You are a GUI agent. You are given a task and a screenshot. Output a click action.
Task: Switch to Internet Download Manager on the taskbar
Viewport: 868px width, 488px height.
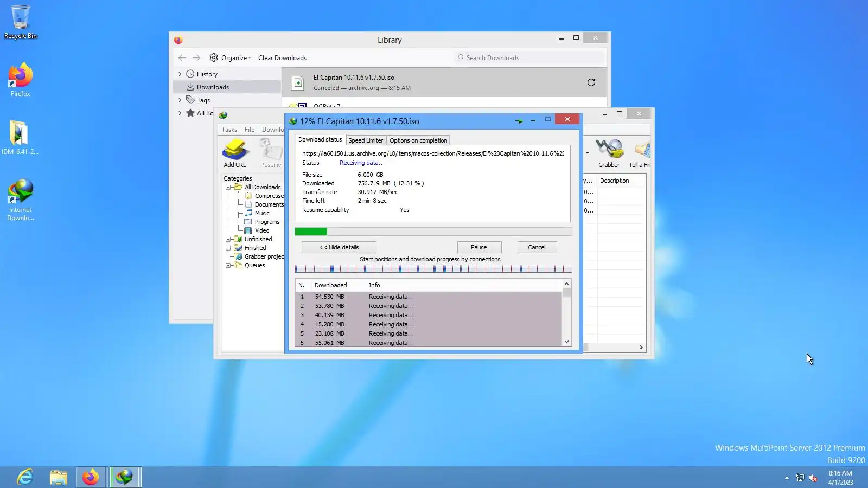coord(124,477)
